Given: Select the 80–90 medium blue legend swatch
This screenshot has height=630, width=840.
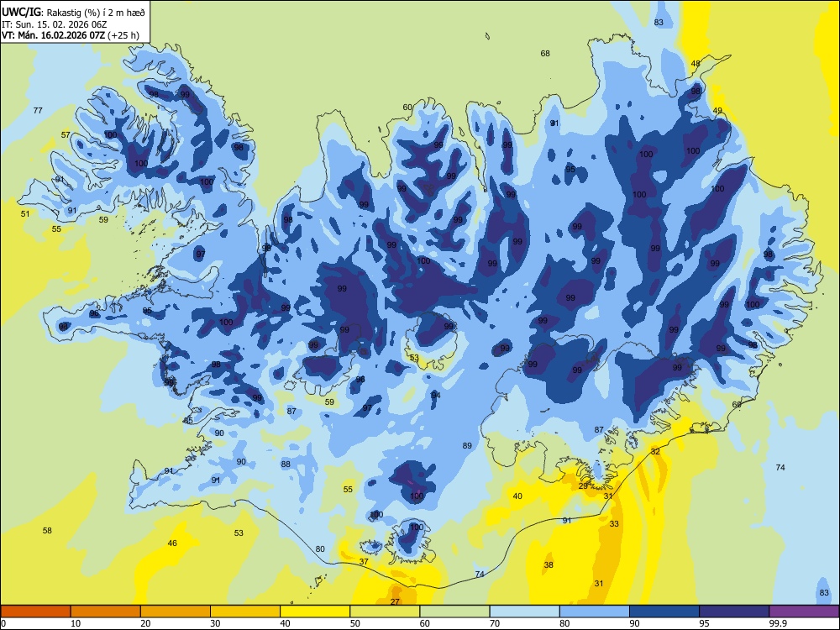Looking at the screenshot, I should click(x=595, y=612).
